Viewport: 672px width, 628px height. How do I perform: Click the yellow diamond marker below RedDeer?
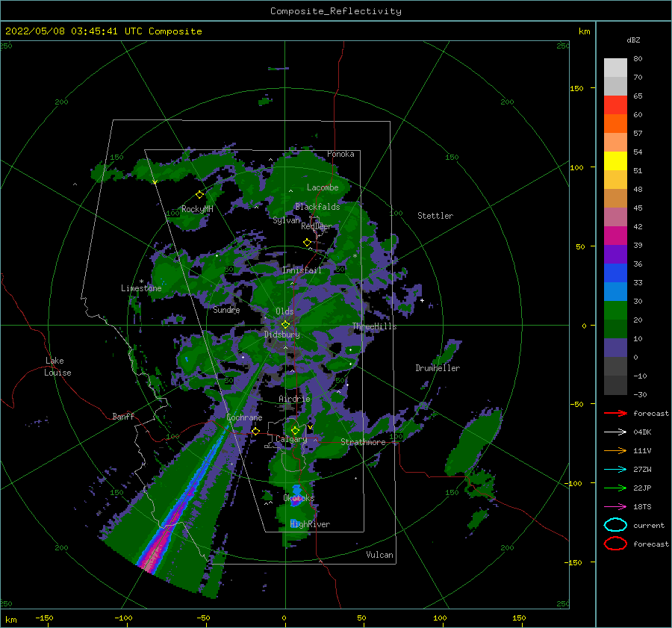[307, 242]
